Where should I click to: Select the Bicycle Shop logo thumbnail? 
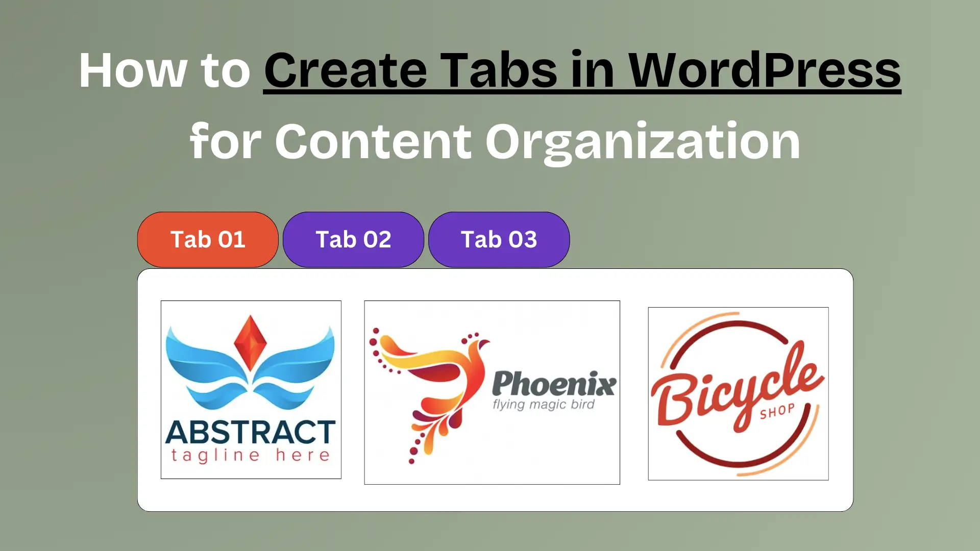pyautogui.click(x=739, y=393)
